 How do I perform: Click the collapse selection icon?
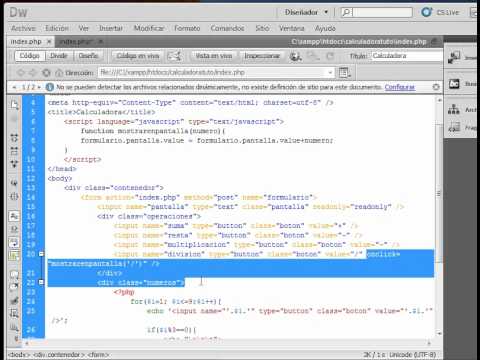point(14,151)
